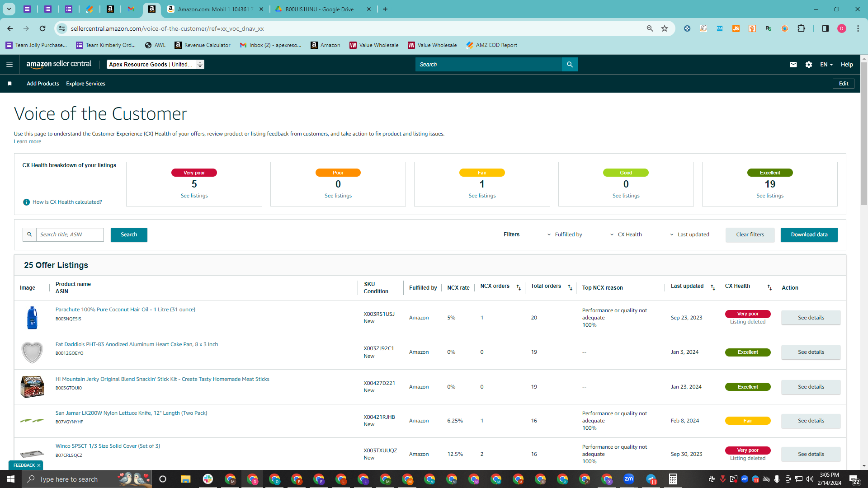Image resolution: width=868 pixels, height=488 pixels.
Task: Click the Chrome zoom magnifier icon in address bar
Action: point(650,28)
